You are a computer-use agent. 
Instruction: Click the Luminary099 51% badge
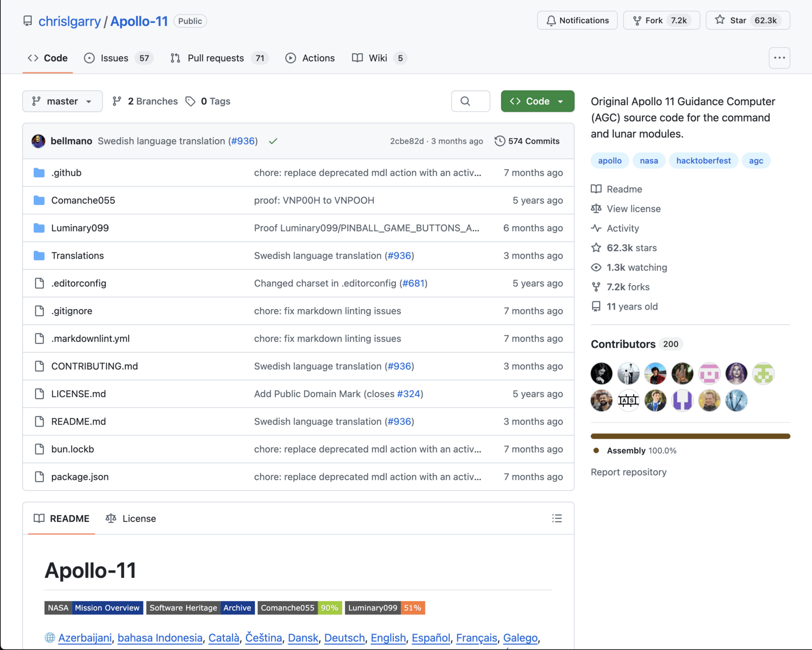[x=385, y=608]
